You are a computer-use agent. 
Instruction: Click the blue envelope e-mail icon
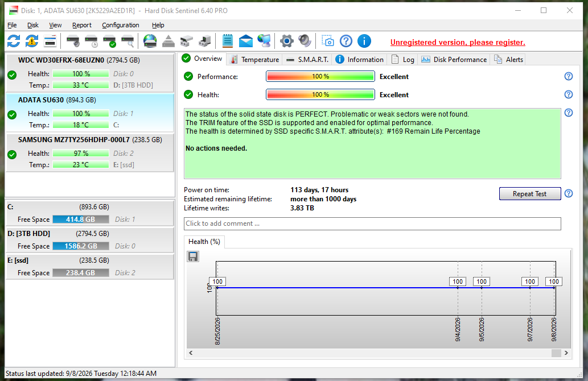[246, 41]
